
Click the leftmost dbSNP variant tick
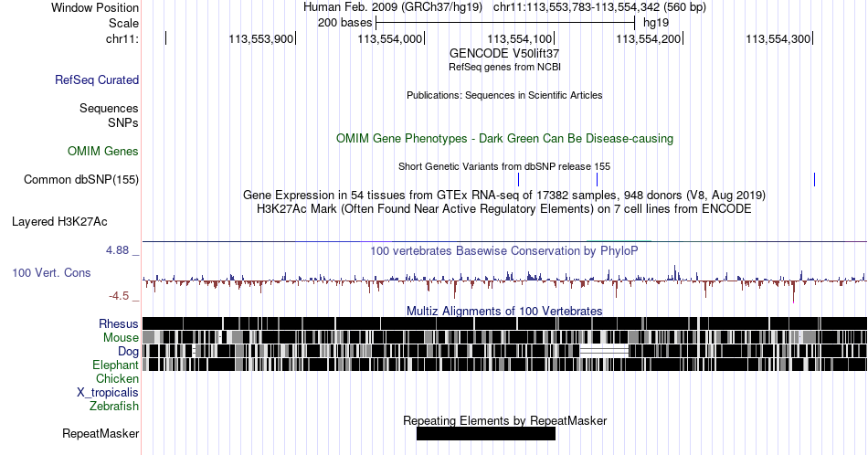[518, 179]
